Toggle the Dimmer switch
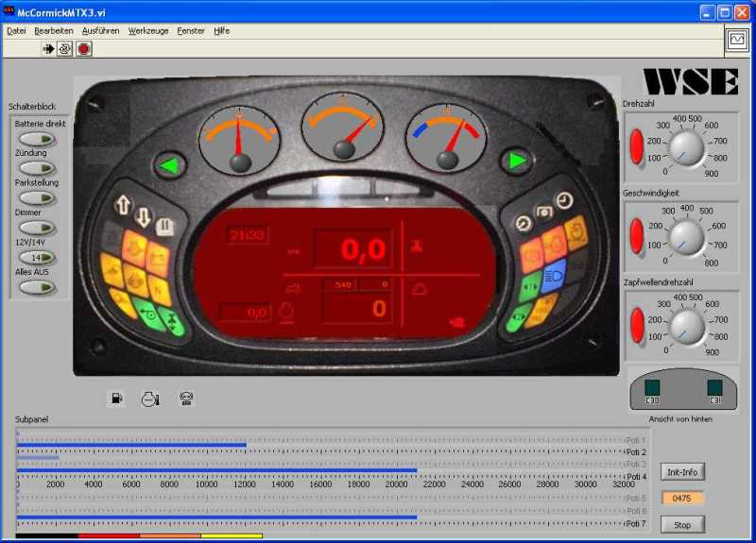This screenshot has width=756, height=543. point(38,228)
